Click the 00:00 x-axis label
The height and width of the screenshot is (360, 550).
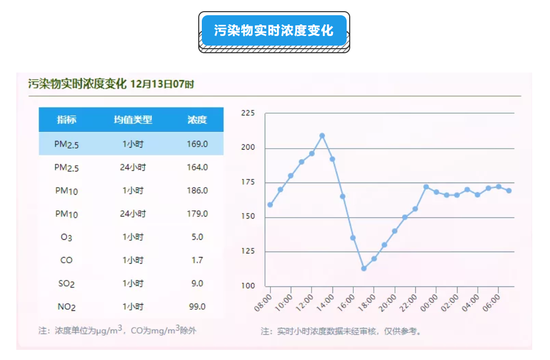pos(429,302)
